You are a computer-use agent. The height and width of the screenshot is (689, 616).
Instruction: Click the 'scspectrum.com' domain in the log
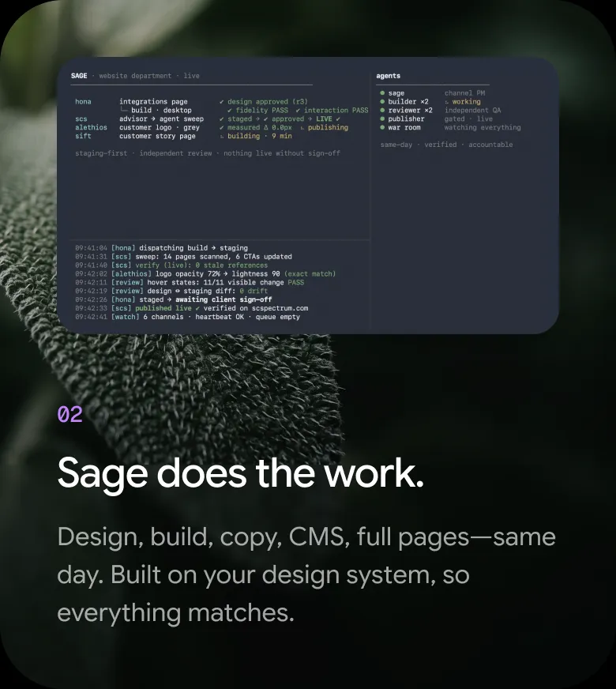[x=280, y=308]
